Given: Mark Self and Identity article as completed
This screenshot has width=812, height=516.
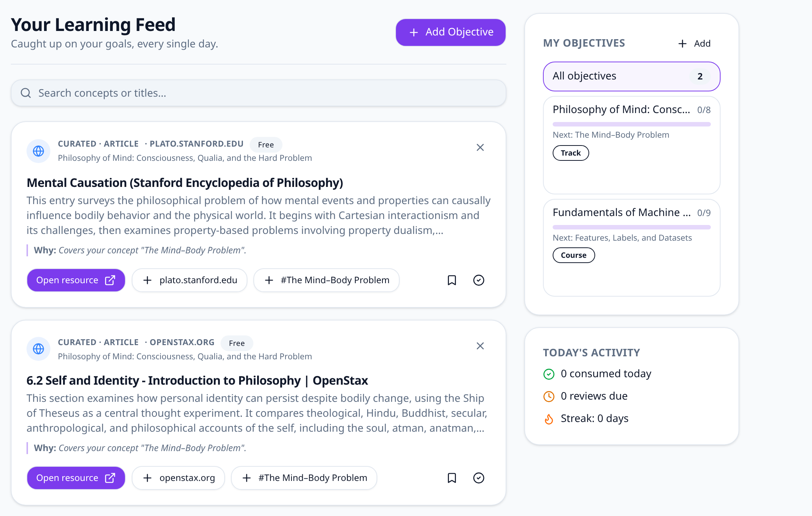Looking at the screenshot, I should pos(479,478).
